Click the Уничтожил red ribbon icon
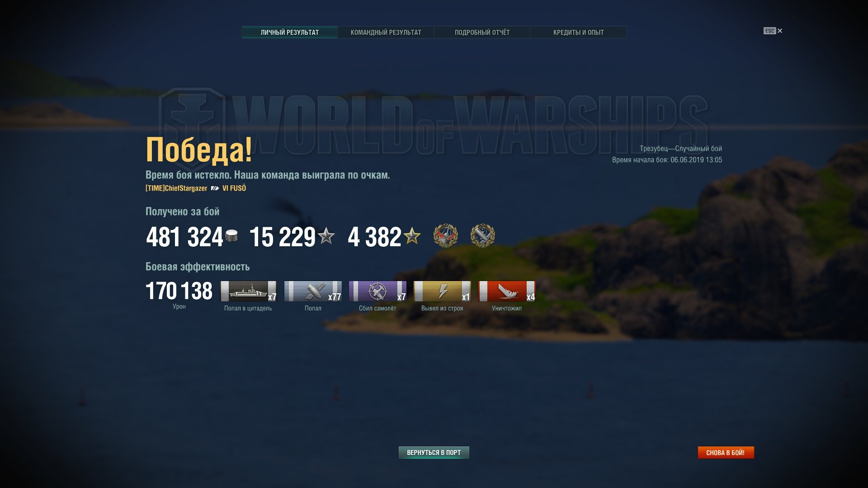The height and width of the screenshot is (488, 868). click(x=507, y=291)
